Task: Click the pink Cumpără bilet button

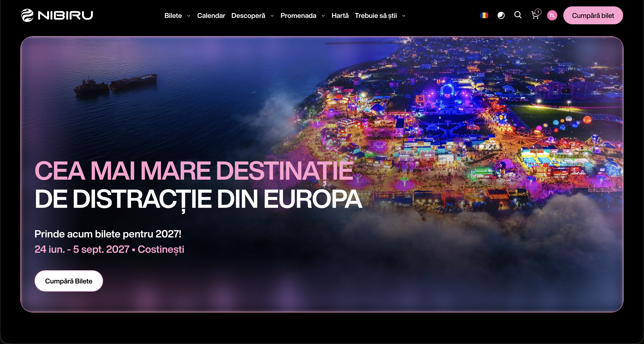Action: pos(593,16)
